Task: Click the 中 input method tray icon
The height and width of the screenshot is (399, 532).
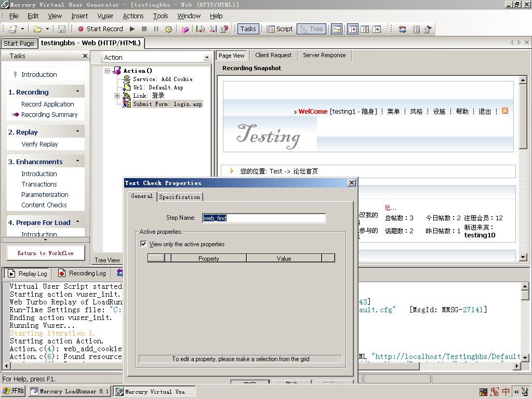Action: click(506, 392)
